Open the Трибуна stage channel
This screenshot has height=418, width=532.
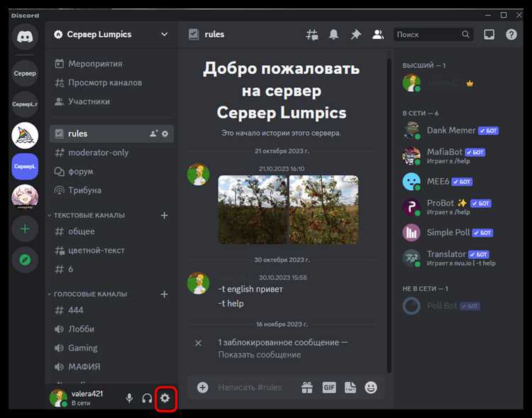point(111,190)
